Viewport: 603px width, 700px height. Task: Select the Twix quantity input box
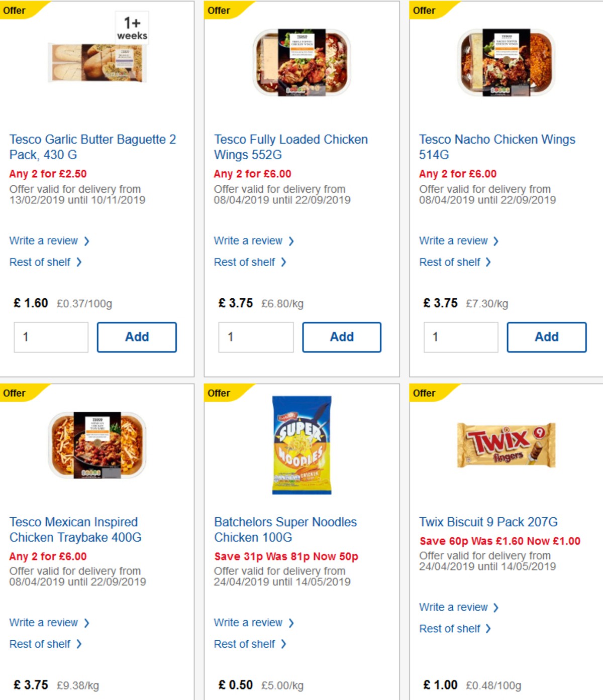pos(461,698)
